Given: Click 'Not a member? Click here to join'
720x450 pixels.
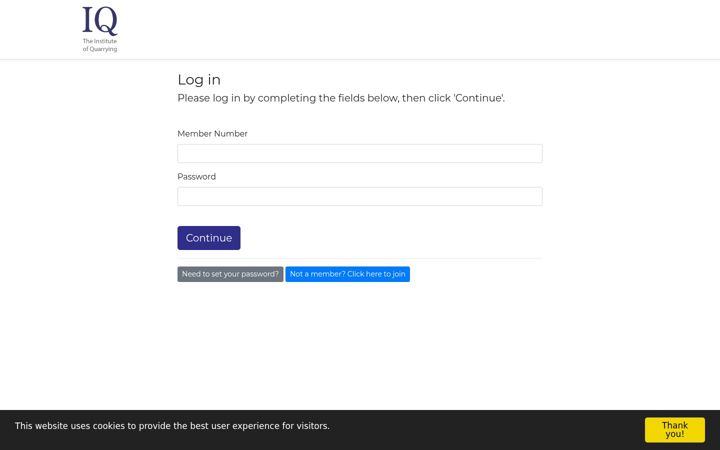Looking at the screenshot, I should point(347,274).
